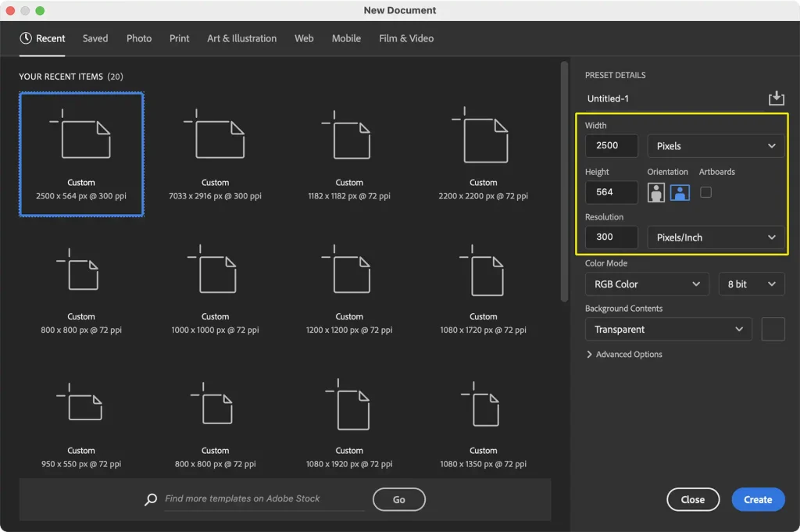Click the Create button

(758, 500)
